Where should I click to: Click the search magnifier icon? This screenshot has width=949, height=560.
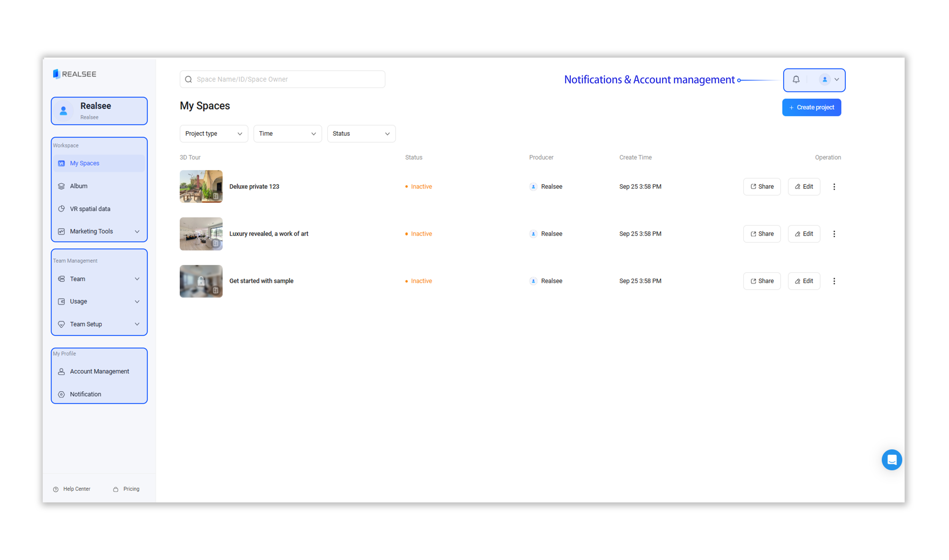coord(188,79)
